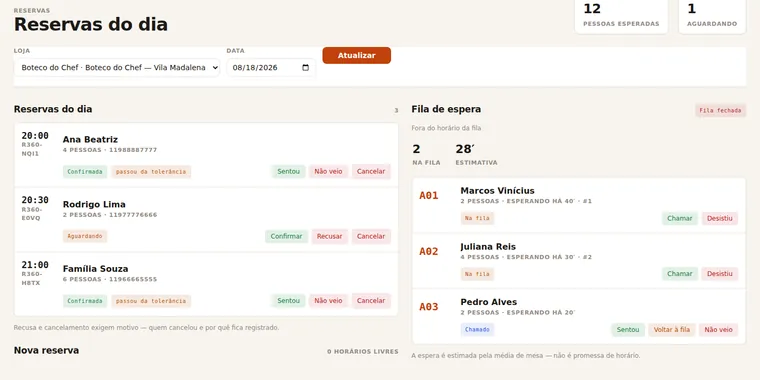The width and height of the screenshot is (760, 380).
Task: Click Desistiu for Juliana Reis
Action: pyautogui.click(x=720, y=274)
